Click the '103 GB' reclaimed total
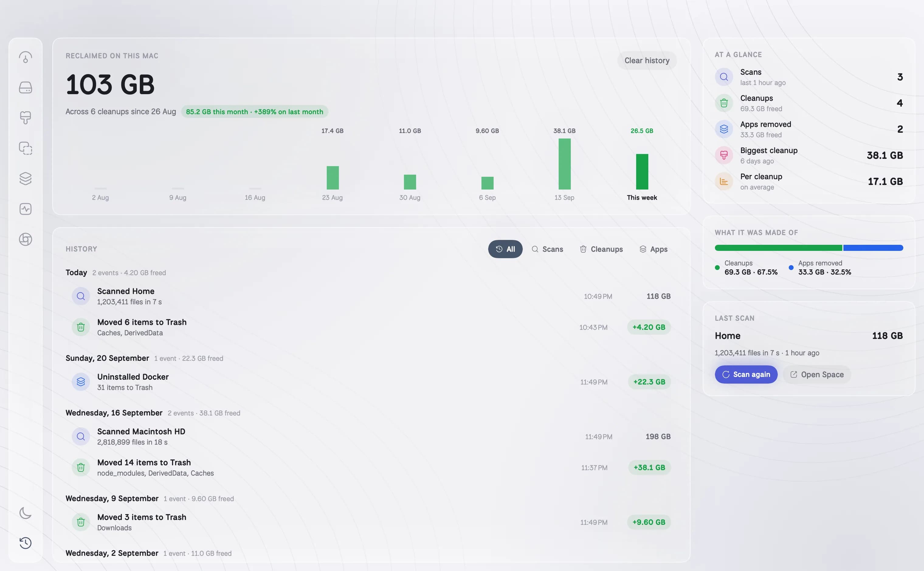This screenshot has width=924, height=571. [110, 84]
